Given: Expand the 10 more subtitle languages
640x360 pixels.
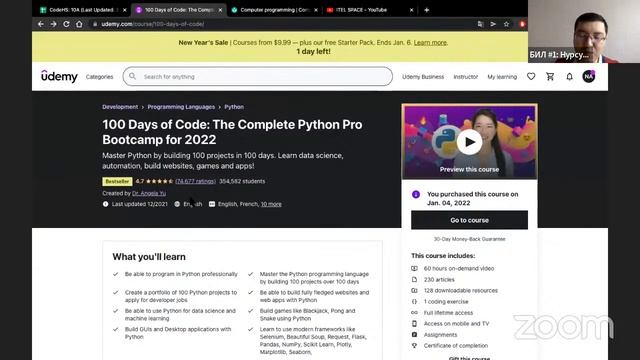Looking at the screenshot, I should coord(271,204).
